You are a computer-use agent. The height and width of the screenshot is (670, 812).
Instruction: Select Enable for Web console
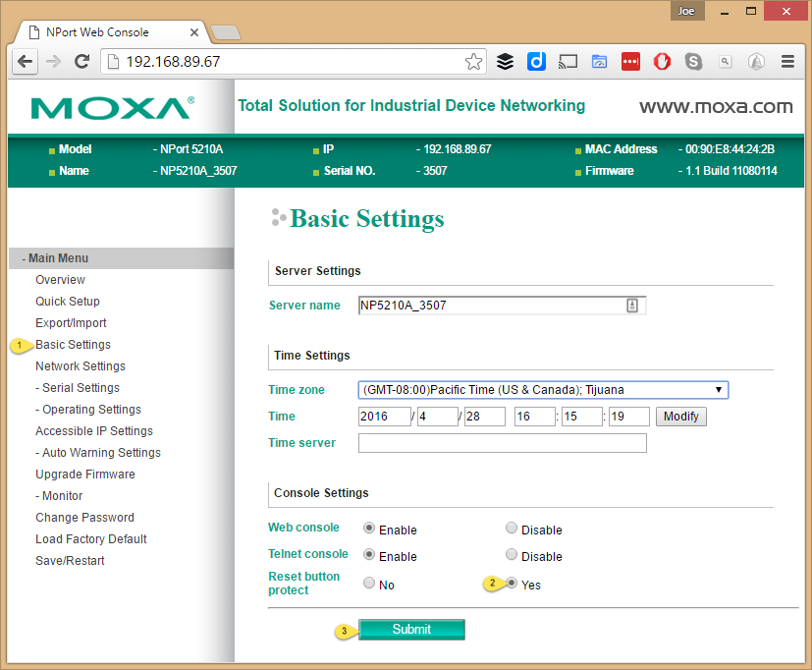[x=369, y=528]
